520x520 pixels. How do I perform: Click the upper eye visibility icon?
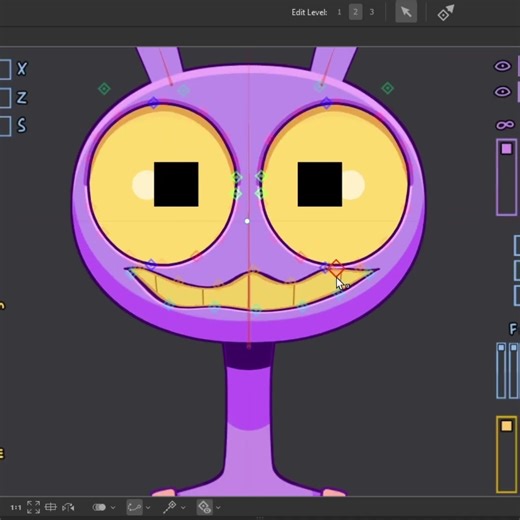[502, 66]
